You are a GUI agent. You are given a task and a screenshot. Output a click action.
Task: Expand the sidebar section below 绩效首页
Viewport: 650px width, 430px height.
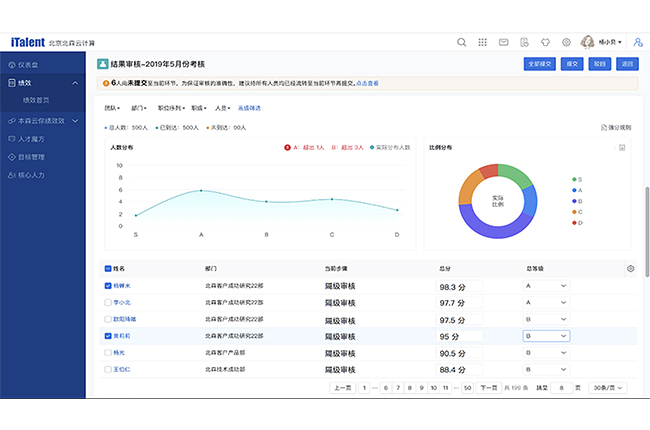75,121
